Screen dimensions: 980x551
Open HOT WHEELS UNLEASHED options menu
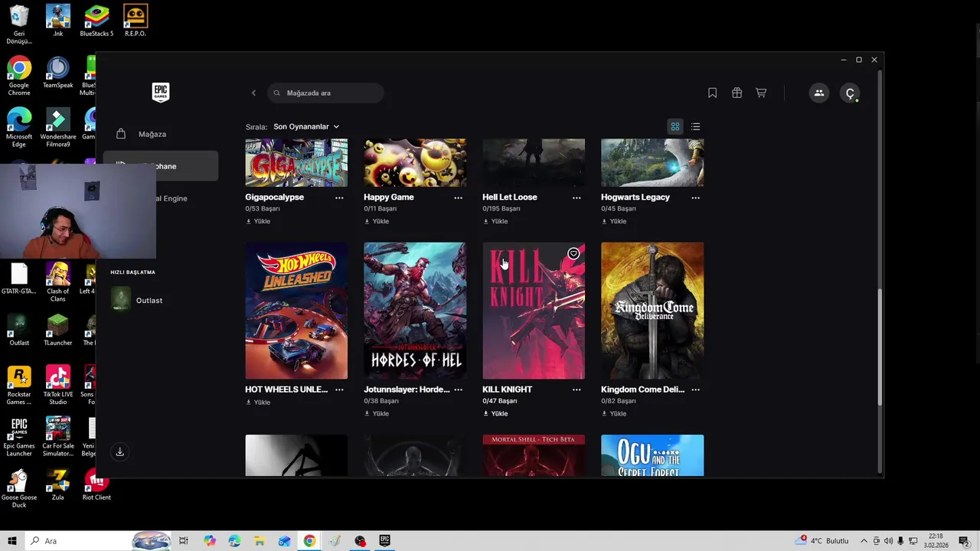[x=339, y=390]
